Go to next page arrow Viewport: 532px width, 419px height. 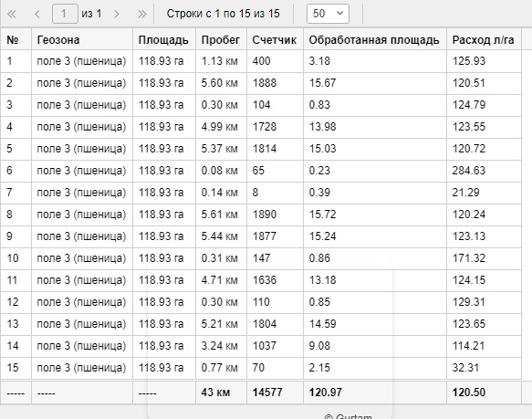[117, 14]
